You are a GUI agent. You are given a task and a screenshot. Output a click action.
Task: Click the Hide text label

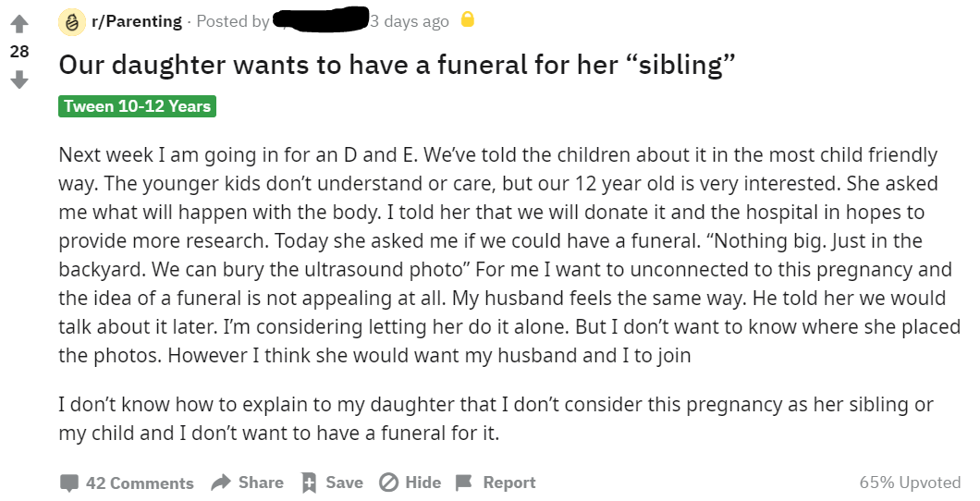tap(423, 483)
